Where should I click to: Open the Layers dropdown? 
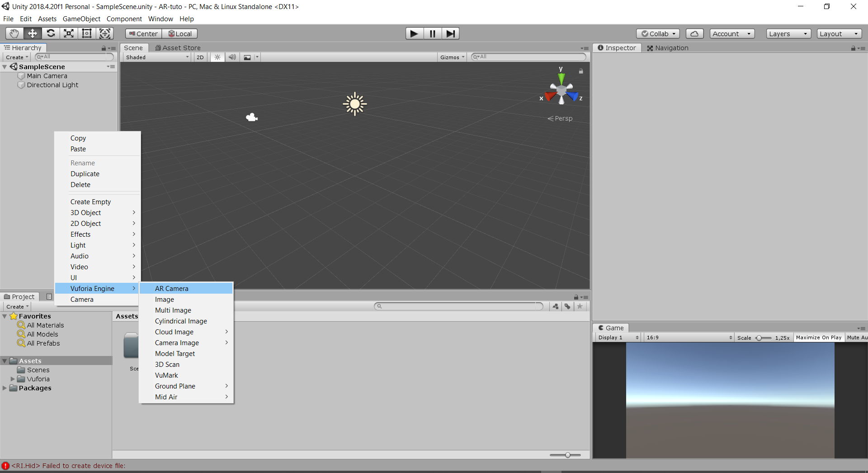(x=788, y=34)
